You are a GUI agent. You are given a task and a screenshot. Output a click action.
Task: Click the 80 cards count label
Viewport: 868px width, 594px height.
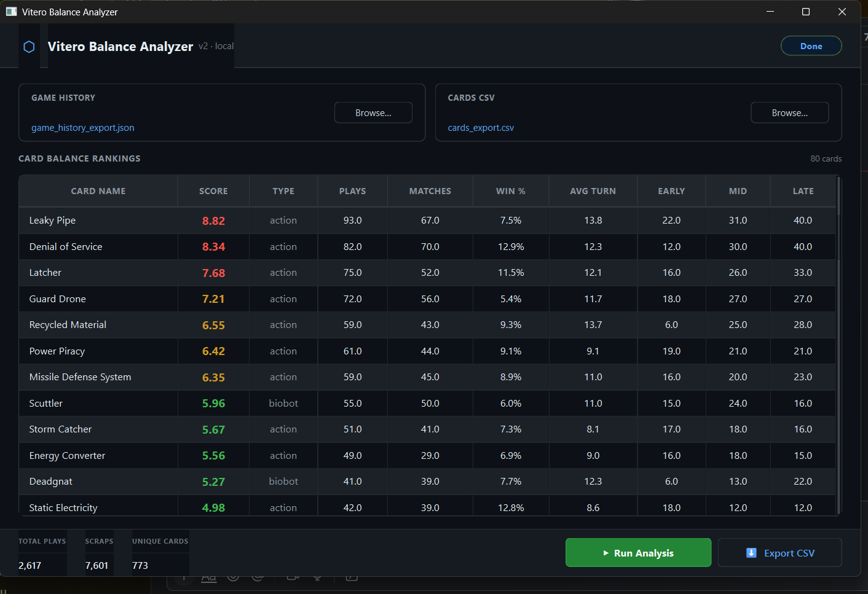click(x=826, y=158)
